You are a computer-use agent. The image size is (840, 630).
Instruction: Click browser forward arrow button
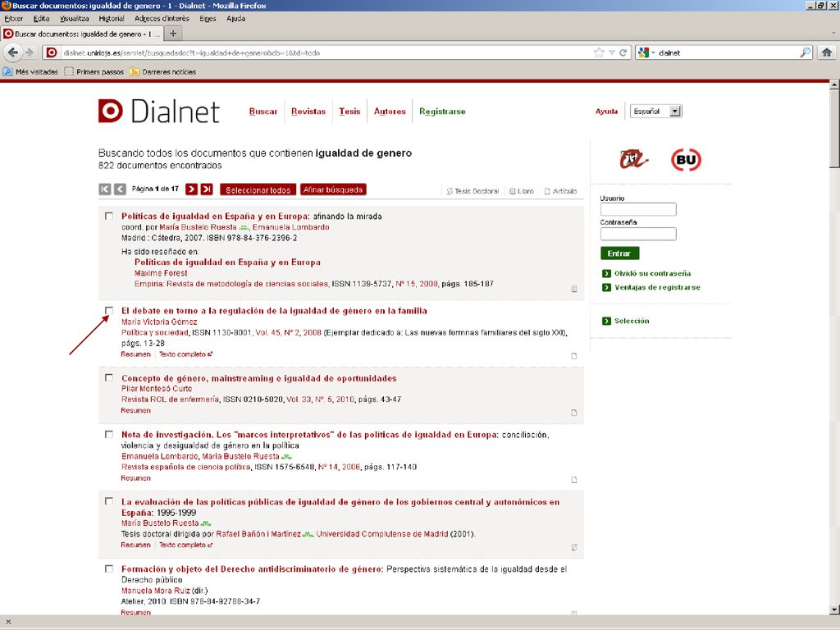point(30,52)
